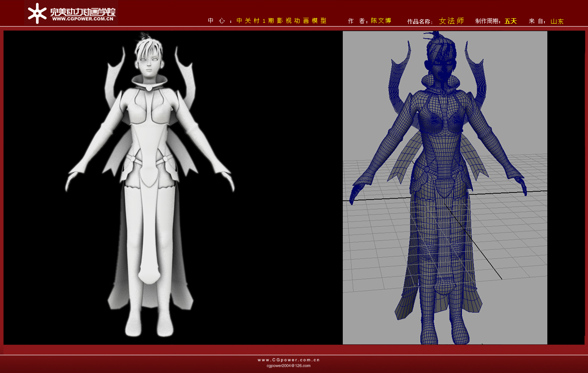This screenshot has width=588, height=373.
Task: Click the 作品名称 label in the header
Action: pos(419,22)
